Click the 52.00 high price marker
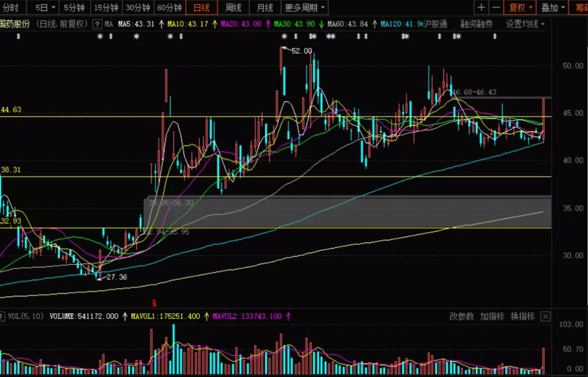The height and width of the screenshot is (377, 588). tap(301, 51)
